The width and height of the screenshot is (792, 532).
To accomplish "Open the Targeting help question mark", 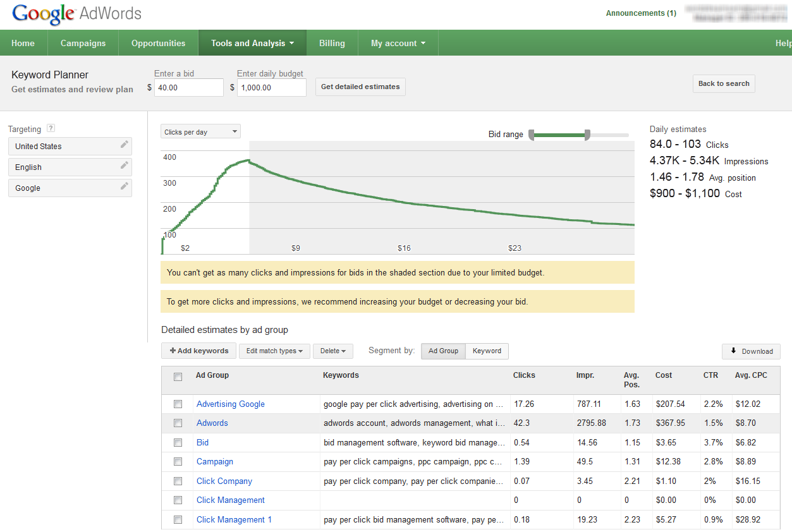I will point(51,128).
